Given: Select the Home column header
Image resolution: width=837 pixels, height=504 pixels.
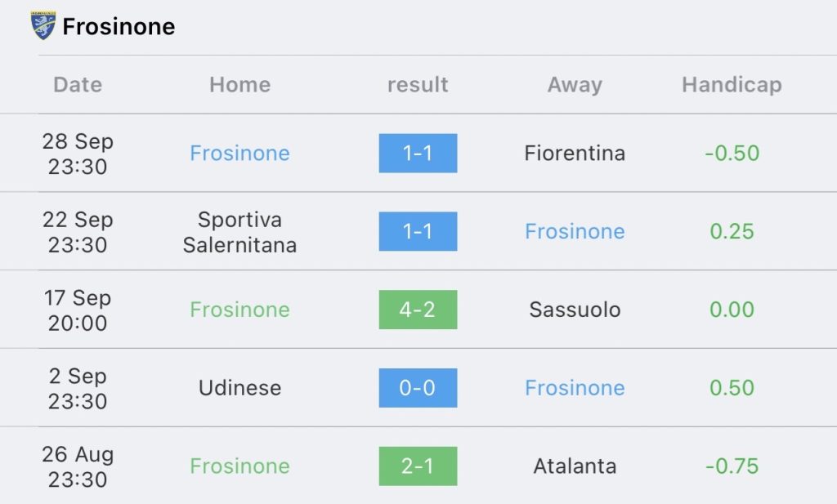Looking at the screenshot, I should coord(239,85).
